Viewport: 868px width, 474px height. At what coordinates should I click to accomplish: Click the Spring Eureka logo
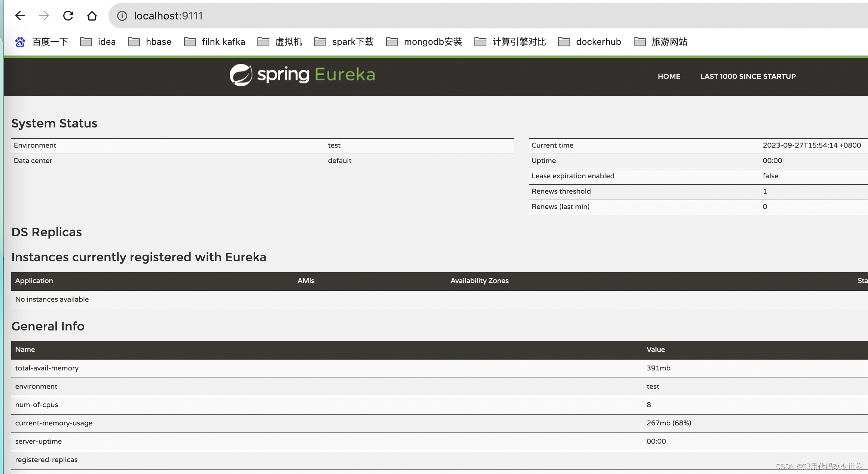point(302,75)
